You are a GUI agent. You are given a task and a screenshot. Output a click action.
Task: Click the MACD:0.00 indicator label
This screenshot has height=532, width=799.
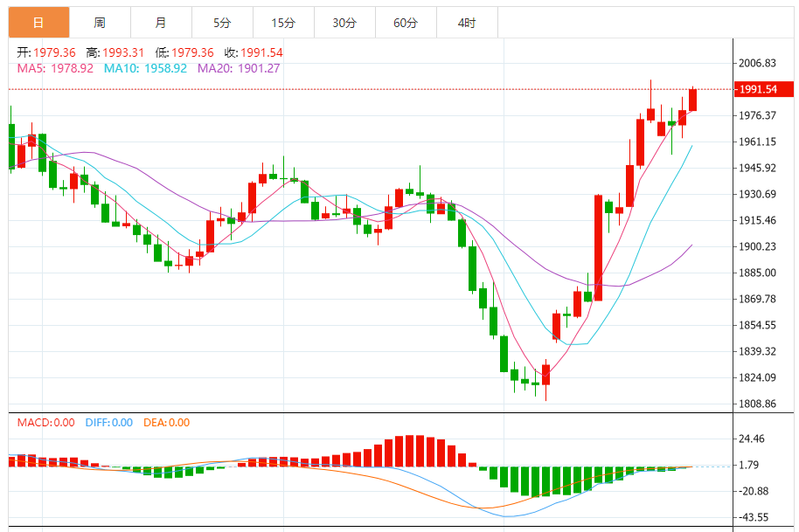click(45, 423)
